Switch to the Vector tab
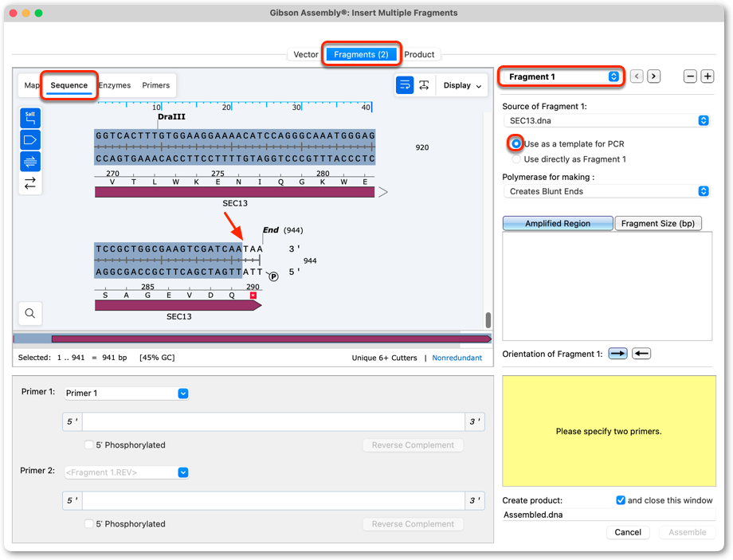733x560 pixels. pos(305,54)
